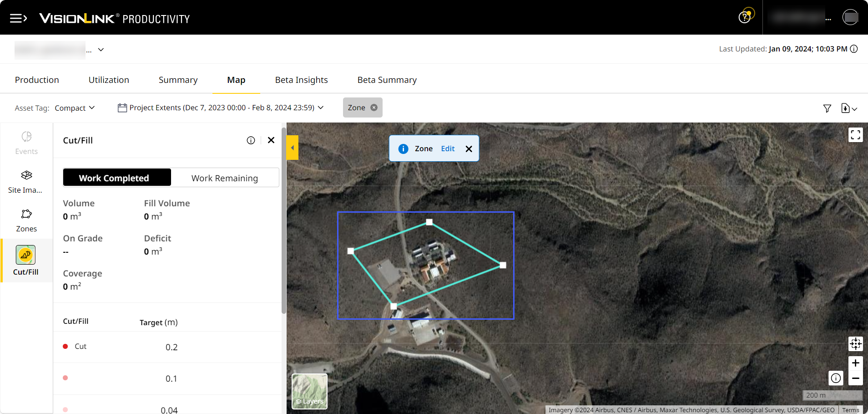868x414 pixels.
Task: Expand the Asset Tag Compact dropdown
Action: click(x=75, y=108)
